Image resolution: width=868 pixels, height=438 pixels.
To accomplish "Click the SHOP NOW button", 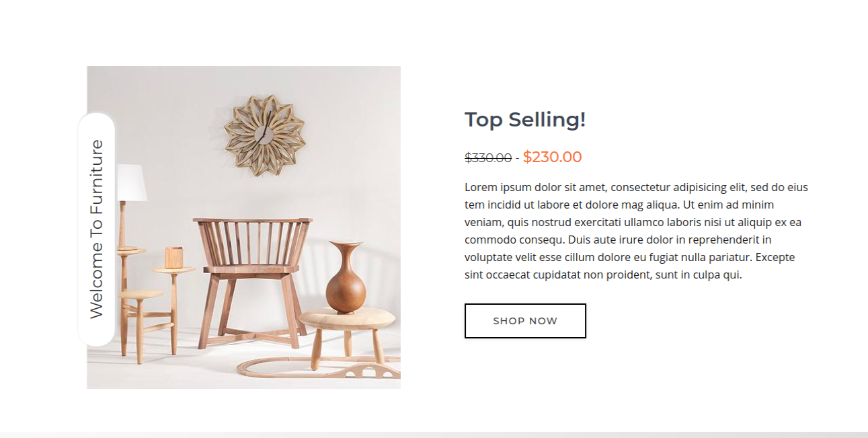I will [x=525, y=321].
